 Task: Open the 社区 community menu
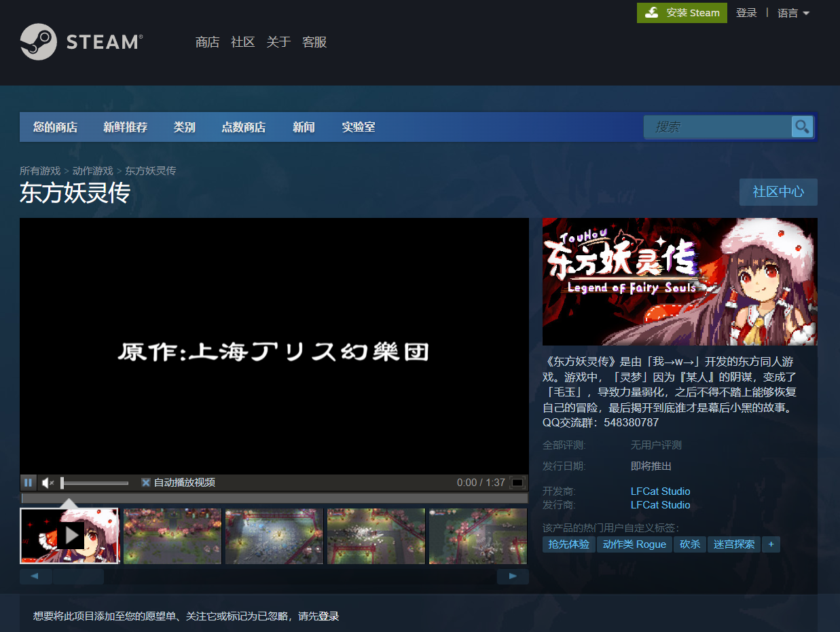[x=242, y=41]
